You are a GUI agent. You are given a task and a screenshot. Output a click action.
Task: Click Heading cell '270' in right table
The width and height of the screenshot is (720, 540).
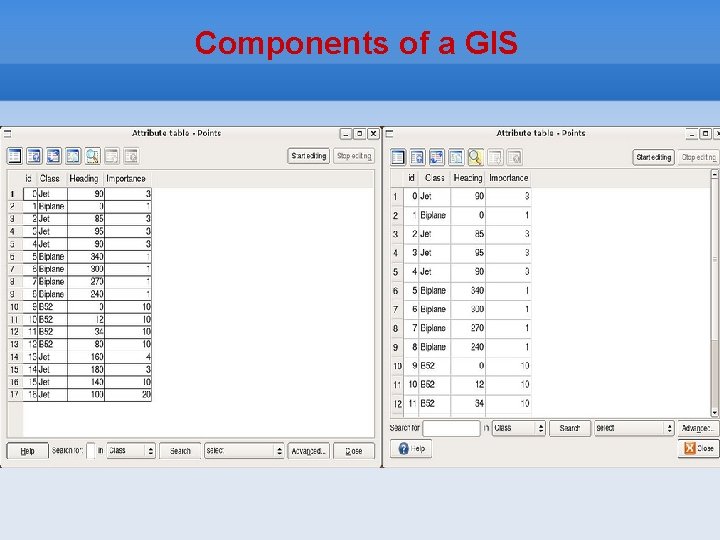468,328
